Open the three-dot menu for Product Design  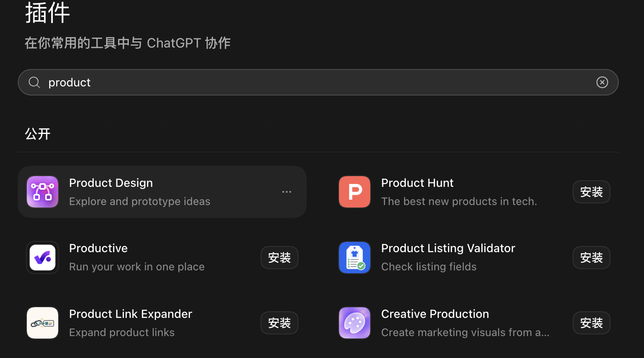pyautogui.click(x=286, y=192)
